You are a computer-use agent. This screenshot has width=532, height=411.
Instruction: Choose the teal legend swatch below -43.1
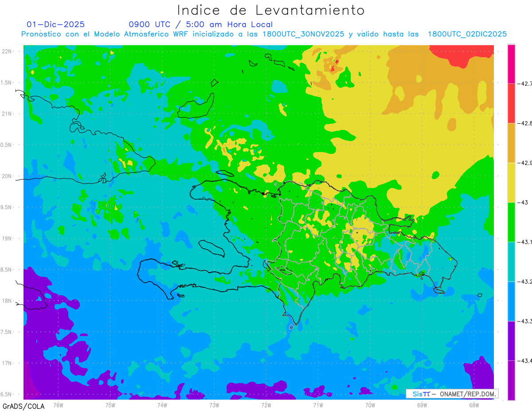(511, 262)
